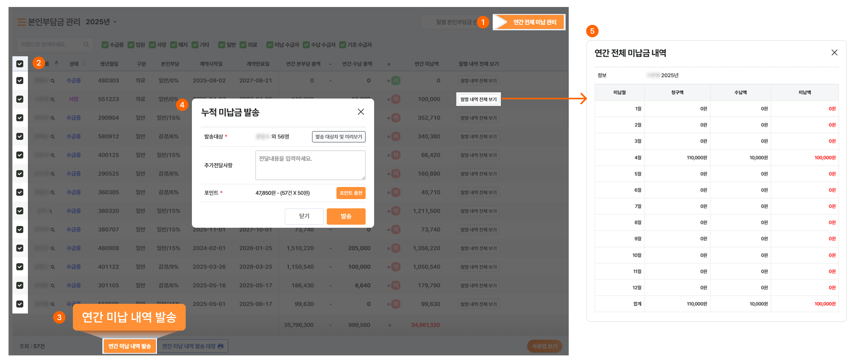Click the red 미 badge in the 1,356,220 row
Image resolution: width=868 pixels, height=362 pixels.
point(396,248)
